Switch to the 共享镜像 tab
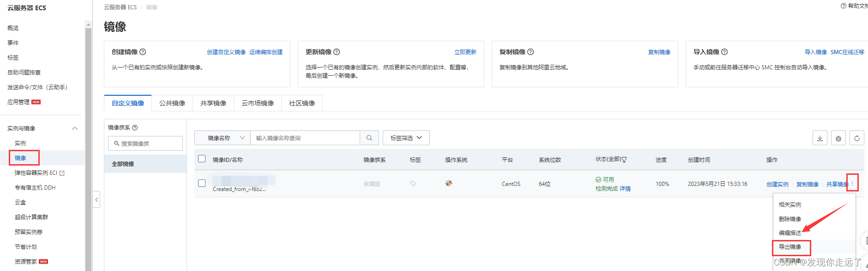The width and height of the screenshot is (868, 271). click(213, 103)
